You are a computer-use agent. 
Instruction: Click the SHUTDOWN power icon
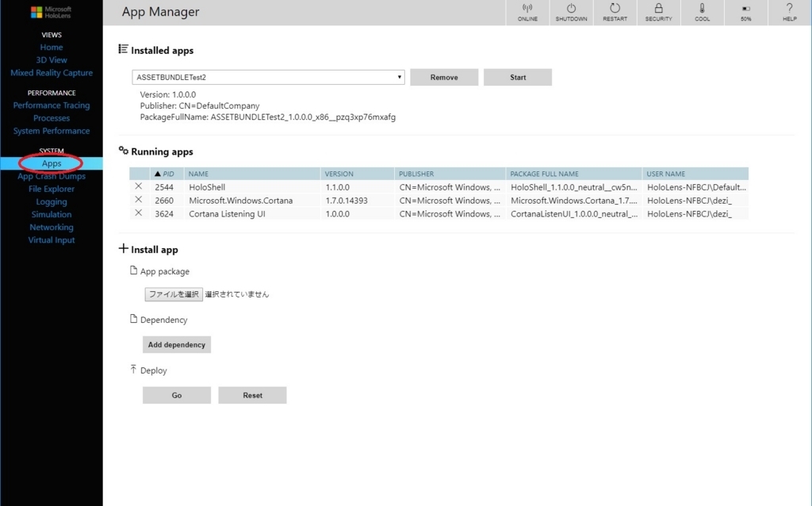point(571,8)
